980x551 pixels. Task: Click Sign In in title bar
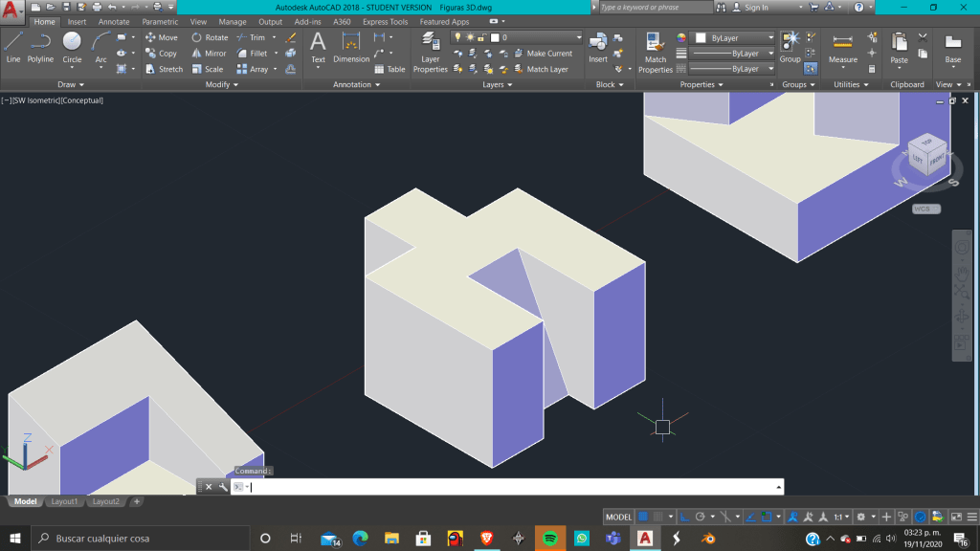tap(756, 8)
